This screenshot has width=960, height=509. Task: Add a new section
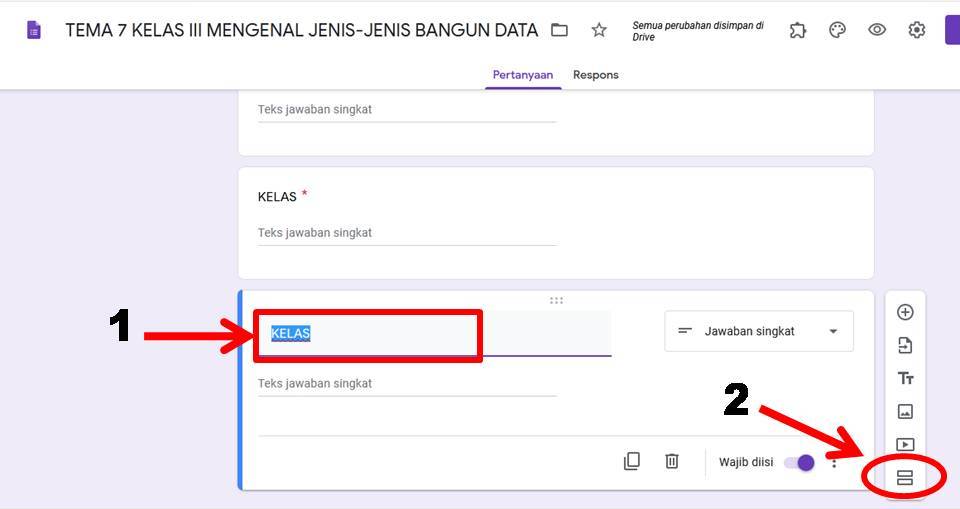click(x=905, y=477)
